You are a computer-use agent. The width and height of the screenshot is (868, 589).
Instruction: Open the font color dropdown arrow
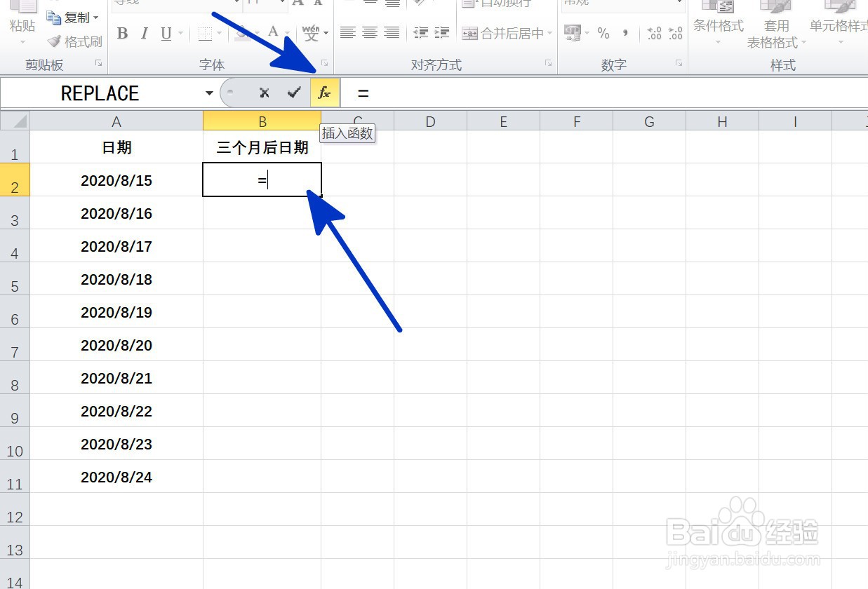[x=287, y=33]
